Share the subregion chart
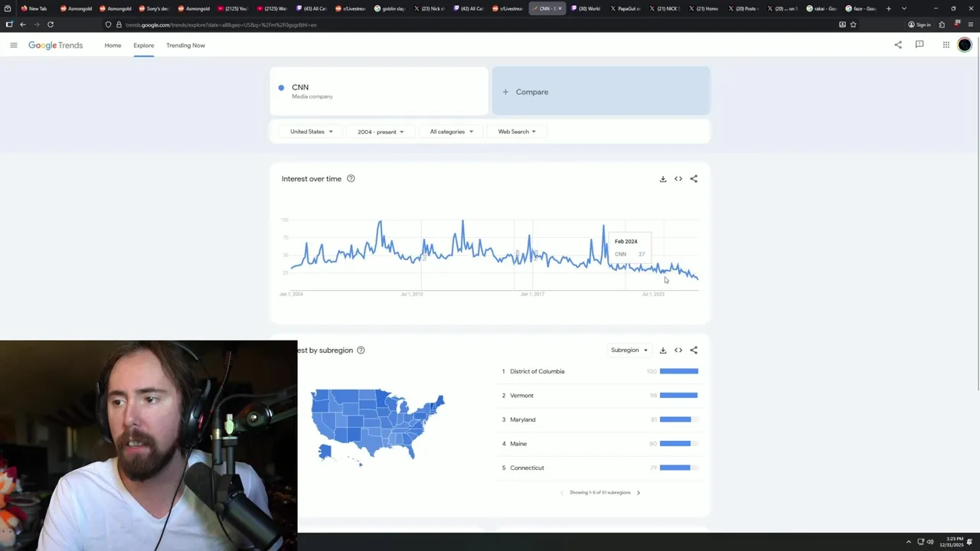980x551 pixels. [694, 350]
